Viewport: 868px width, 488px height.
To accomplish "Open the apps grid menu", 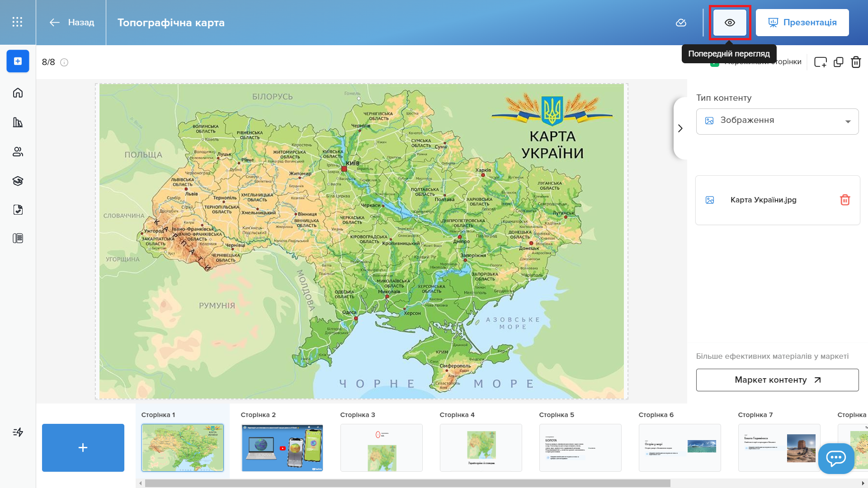I will (x=17, y=22).
